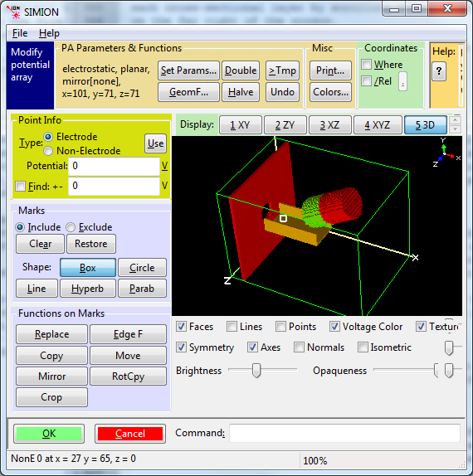Click the Replace function button
The width and height of the screenshot is (473, 476).
52,334
